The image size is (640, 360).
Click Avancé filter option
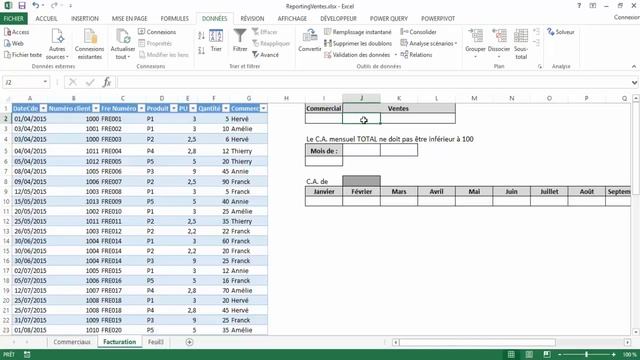(265, 55)
